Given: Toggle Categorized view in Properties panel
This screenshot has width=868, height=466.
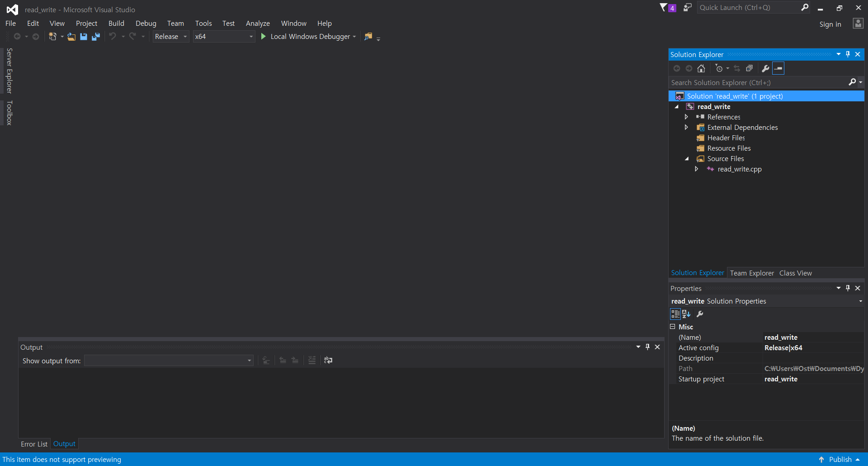Looking at the screenshot, I should 675,314.
